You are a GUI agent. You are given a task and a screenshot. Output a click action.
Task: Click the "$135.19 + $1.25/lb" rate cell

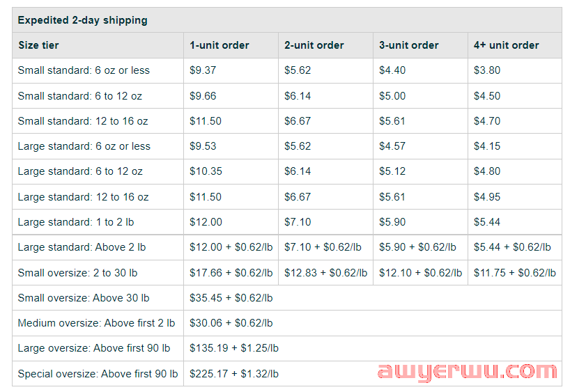(x=233, y=348)
